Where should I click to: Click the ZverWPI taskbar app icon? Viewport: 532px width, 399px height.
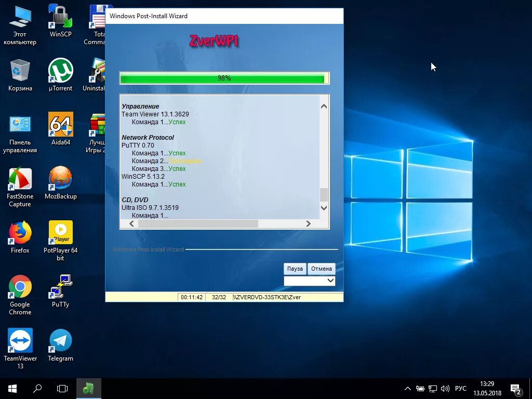[88, 389]
